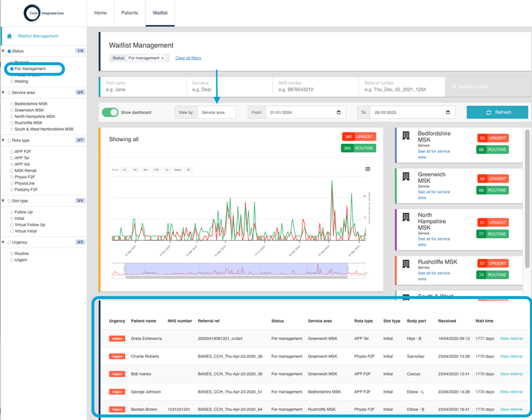Select the Waiting status radio option
This screenshot has height=420, width=532.
[12, 82]
